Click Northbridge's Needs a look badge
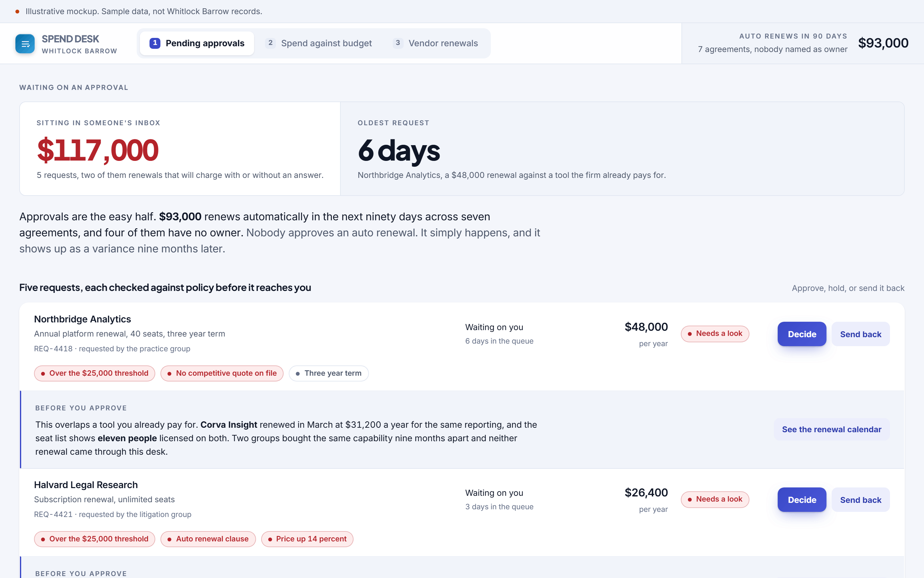This screenshot has height=578, width=924. click(x=715, y=334)
